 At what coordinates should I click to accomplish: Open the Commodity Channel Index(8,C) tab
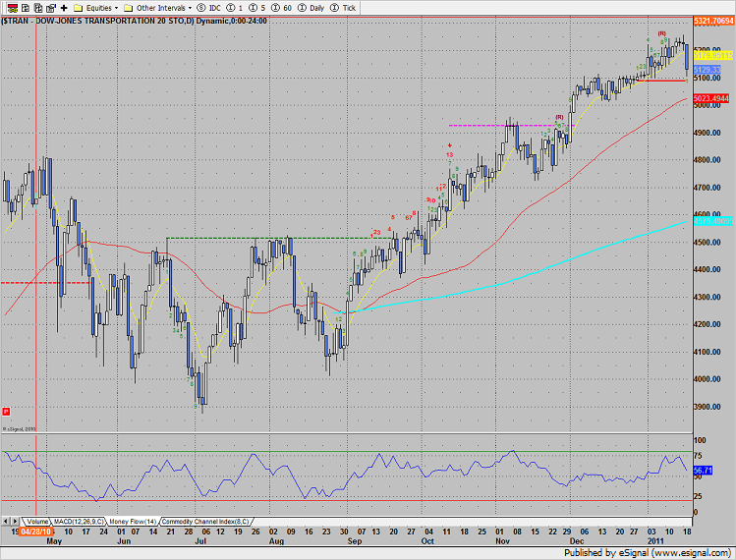[x=205, y=522]
